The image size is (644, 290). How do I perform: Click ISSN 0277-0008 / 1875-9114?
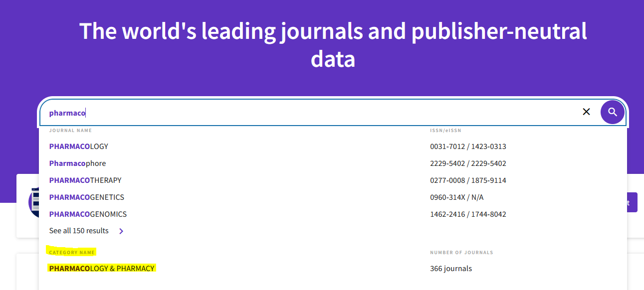click(x=468, y=180)
